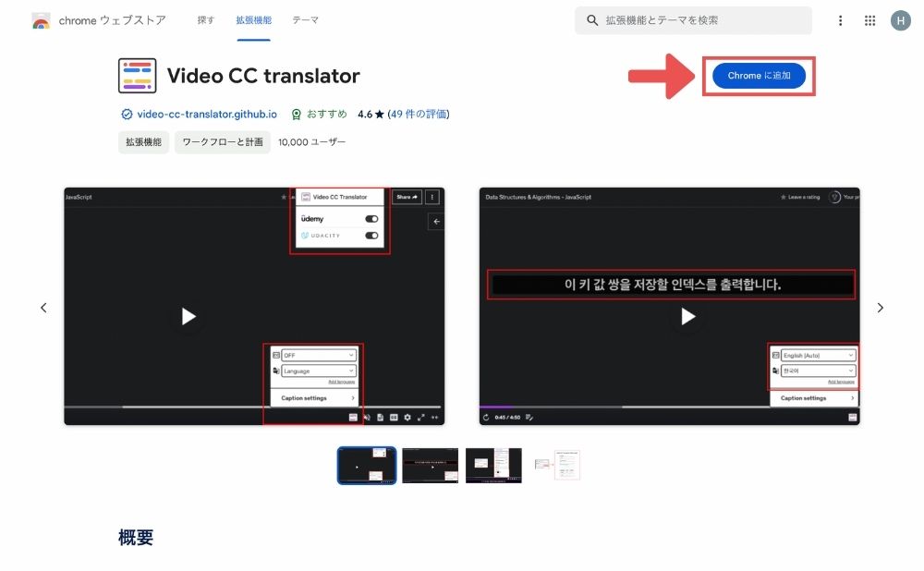Select the first screenshot thumbnail
This screenshot has height=571, width=924.
[367, 465]
